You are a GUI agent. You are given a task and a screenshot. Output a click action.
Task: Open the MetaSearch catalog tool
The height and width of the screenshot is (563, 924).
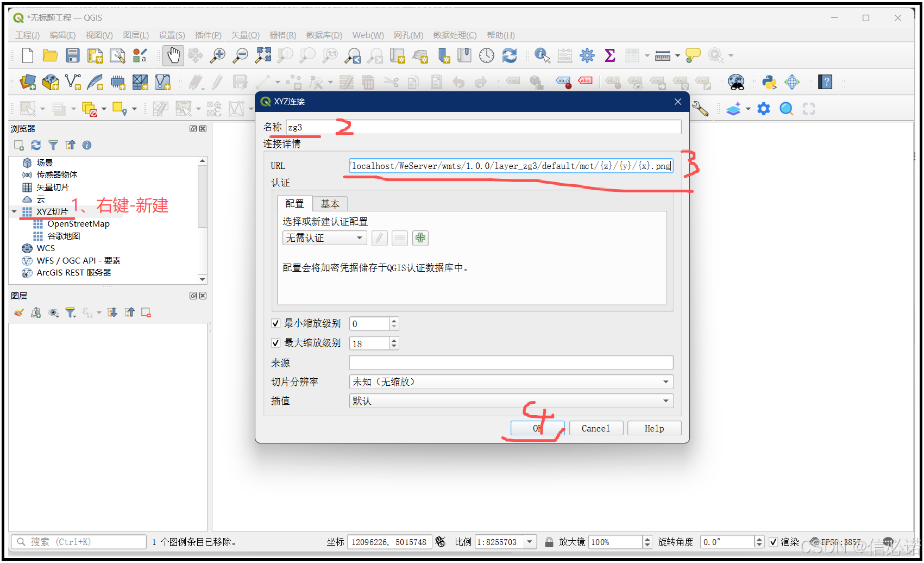(x=737, y=83)
